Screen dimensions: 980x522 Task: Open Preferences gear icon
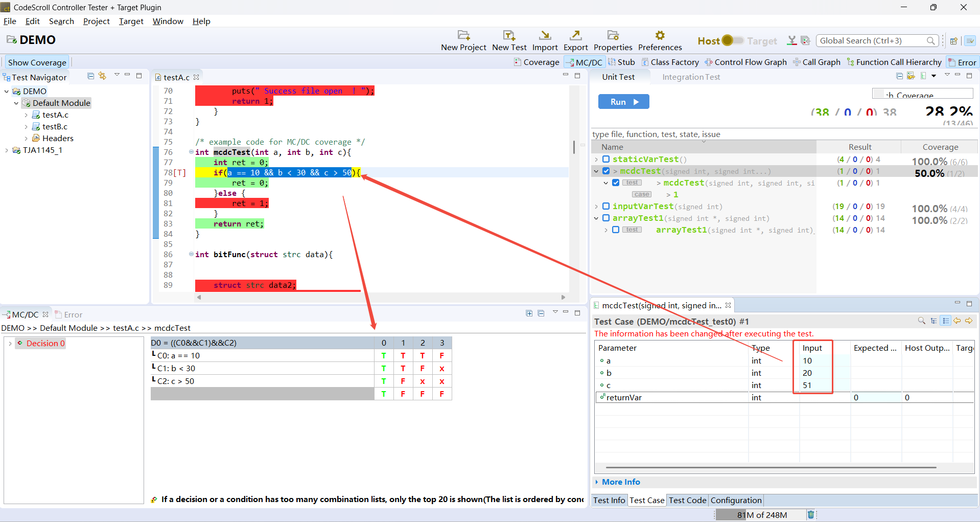(x=660, y=35)
